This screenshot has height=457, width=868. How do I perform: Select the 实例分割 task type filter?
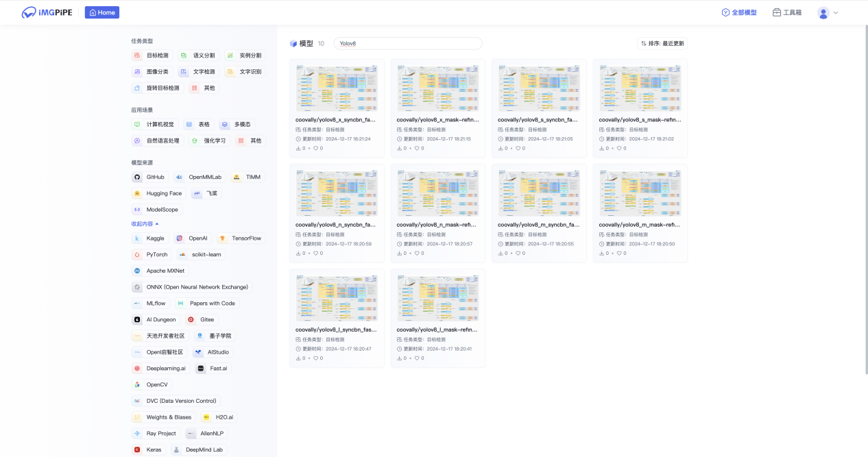[244, 55]
